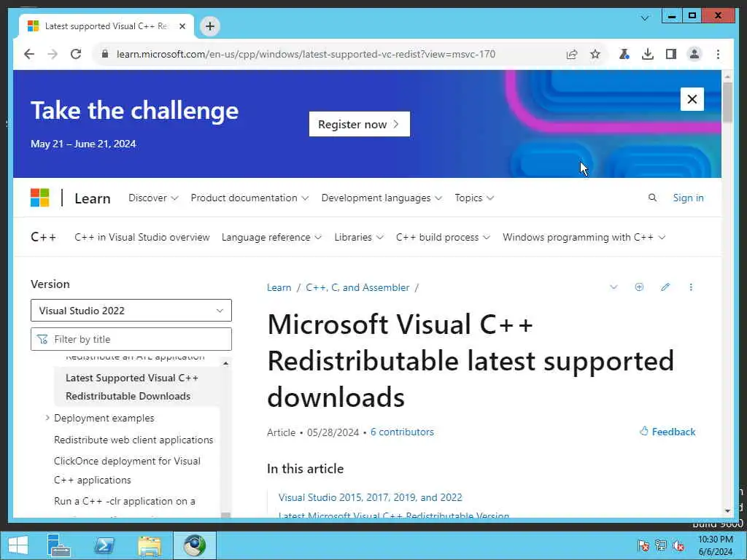Click the Learn home link in header
747x560 pixels.
point(93,198)
